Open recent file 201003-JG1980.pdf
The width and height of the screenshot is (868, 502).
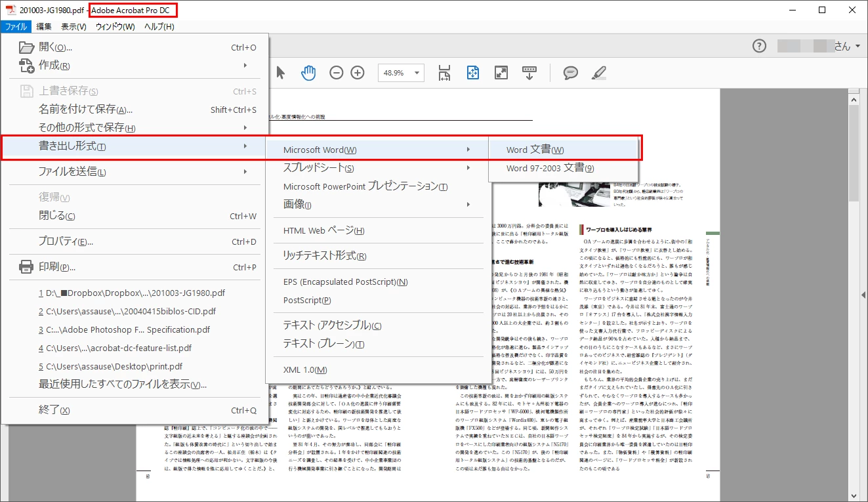(134, 293)
